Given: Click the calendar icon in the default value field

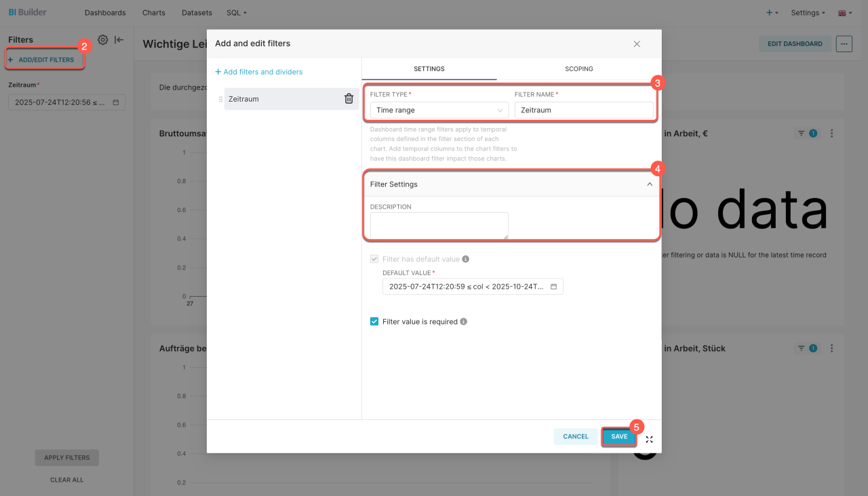Looking at the screenshot, I should pos(553,287).
